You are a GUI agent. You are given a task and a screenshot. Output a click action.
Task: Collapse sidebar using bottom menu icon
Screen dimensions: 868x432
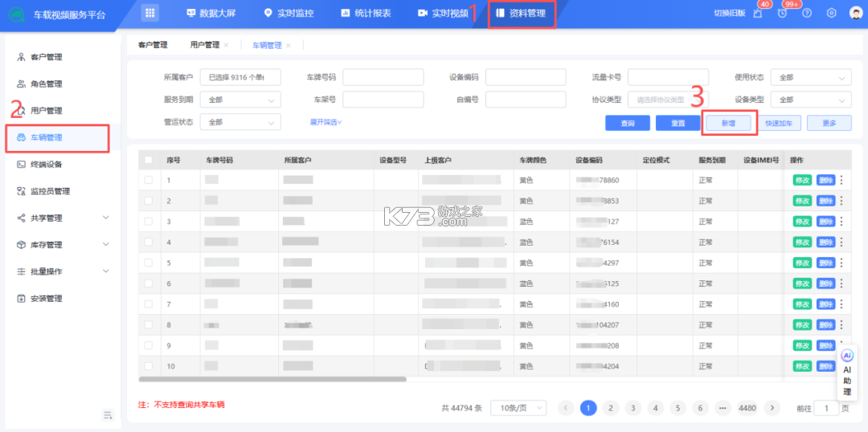tap(108, 415)
